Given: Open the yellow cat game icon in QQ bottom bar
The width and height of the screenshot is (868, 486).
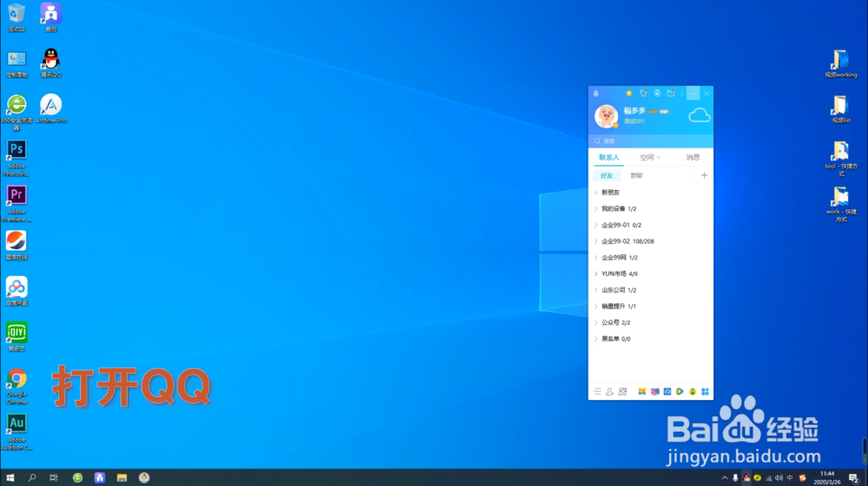Looking at the screenshot, I should tap(641, 391).
